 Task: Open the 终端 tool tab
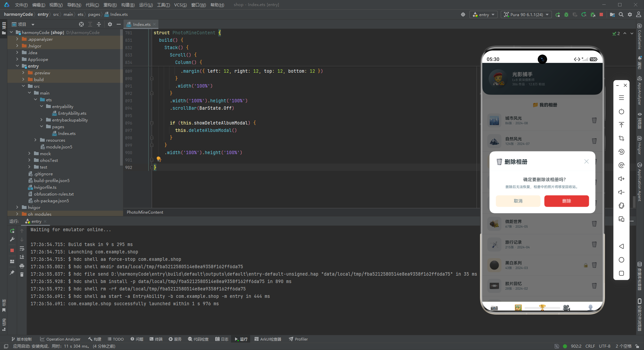tap(156, 339)
